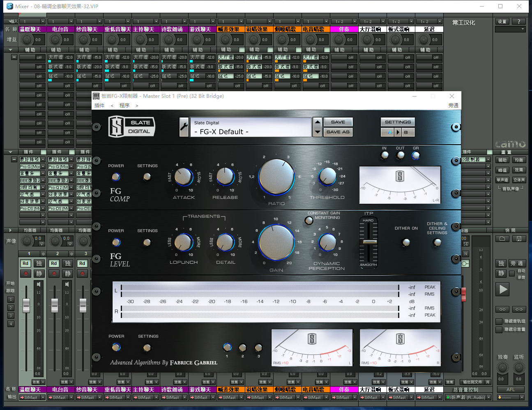Open master output 扬声器 device dropdown

click(x=488, y=397)
